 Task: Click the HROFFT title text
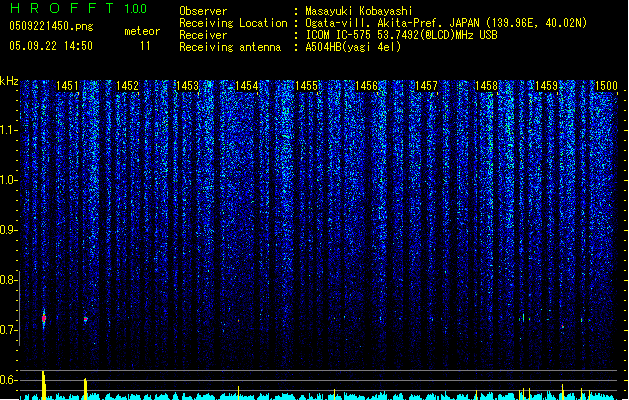point(61,8)
